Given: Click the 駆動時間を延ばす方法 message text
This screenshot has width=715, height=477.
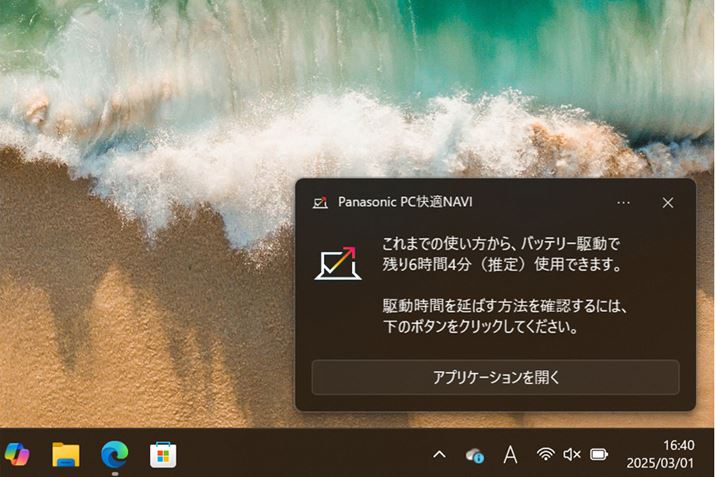Looking at the screenshot, I should (505, 316).
